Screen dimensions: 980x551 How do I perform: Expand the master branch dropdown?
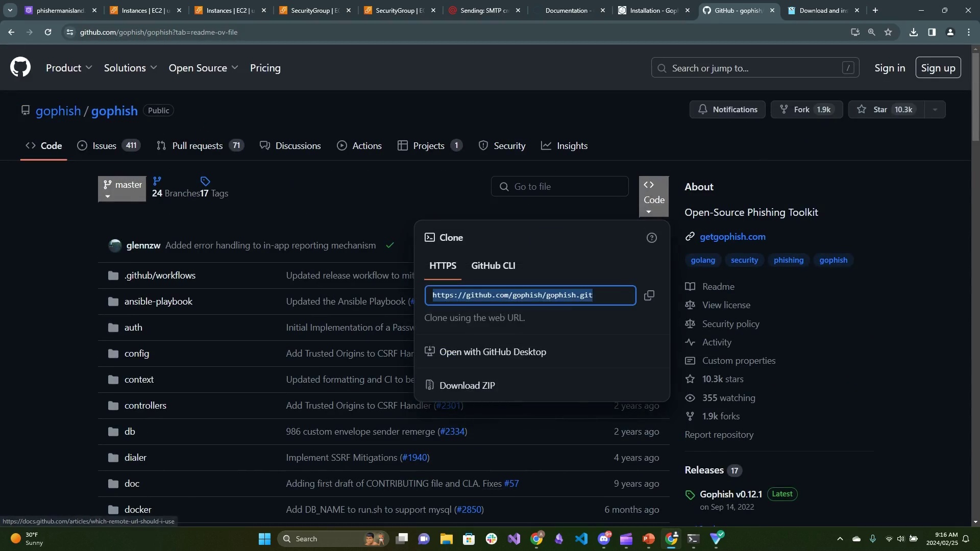122,189
